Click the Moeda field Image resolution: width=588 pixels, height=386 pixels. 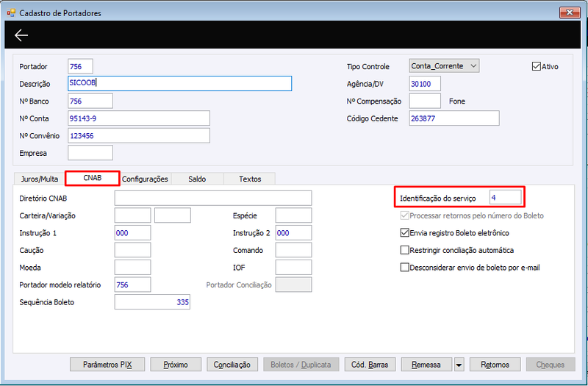point(133,267)
